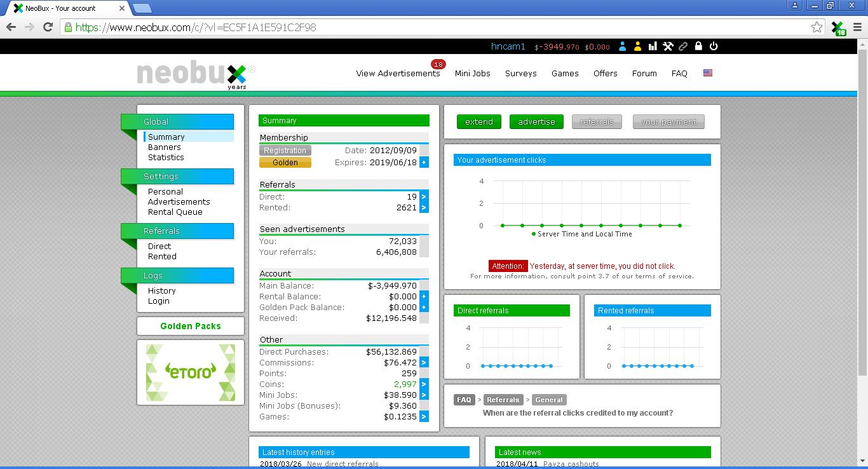Open the Coins details arrow
868x469 pixels.
(x=424, y=384)
